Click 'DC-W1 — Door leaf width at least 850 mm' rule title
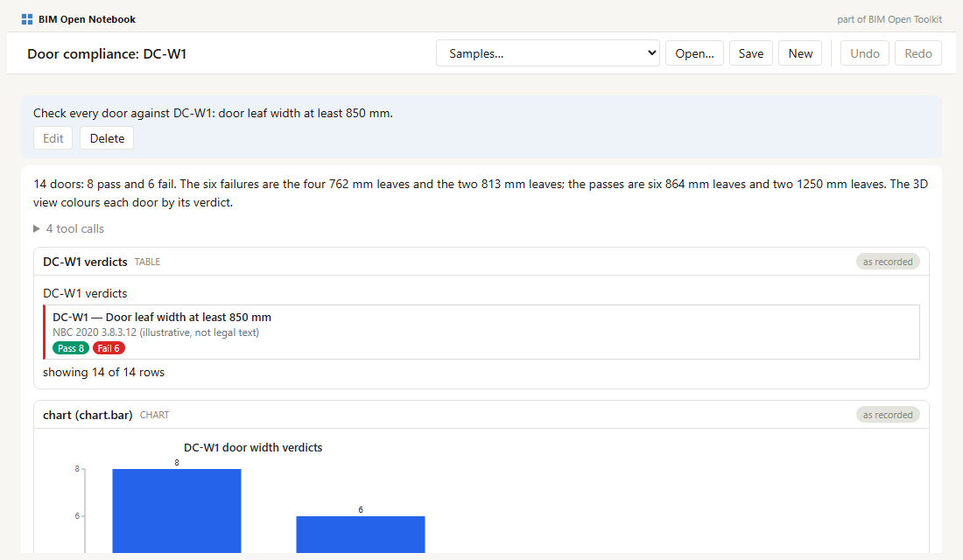Viewport: 963px width, 560px height. tap(162, 318)
